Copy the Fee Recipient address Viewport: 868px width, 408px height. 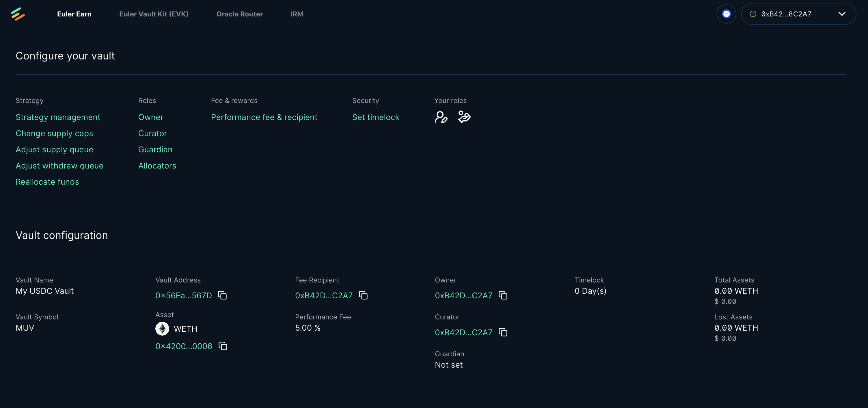click(x=363, y=295)
